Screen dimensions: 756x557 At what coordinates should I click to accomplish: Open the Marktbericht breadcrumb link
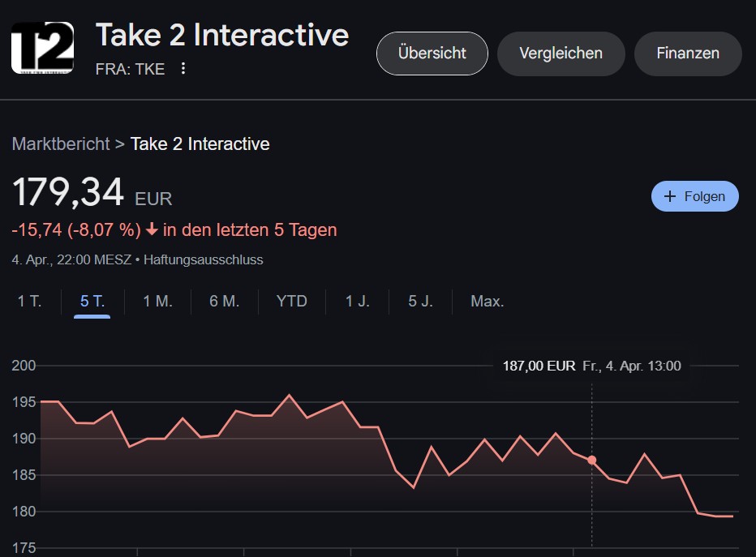click(x=61, y=144)
